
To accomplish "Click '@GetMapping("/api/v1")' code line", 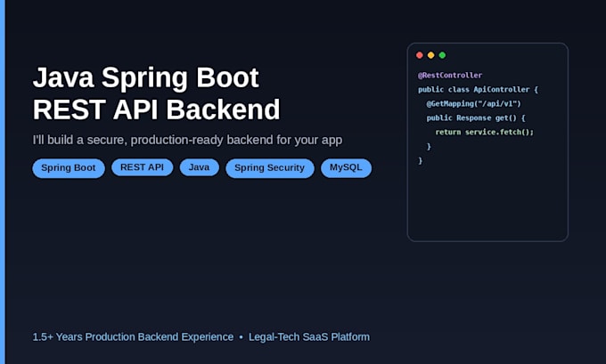I will pos(474,104).
